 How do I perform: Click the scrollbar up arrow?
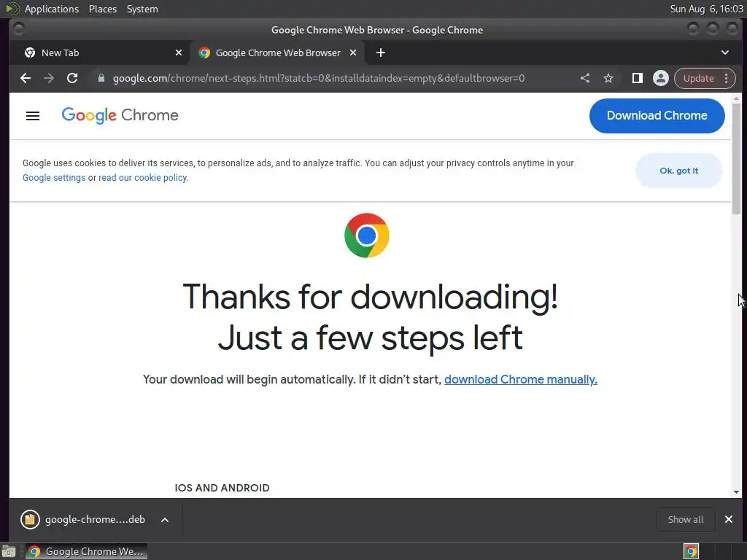(737, 98)
